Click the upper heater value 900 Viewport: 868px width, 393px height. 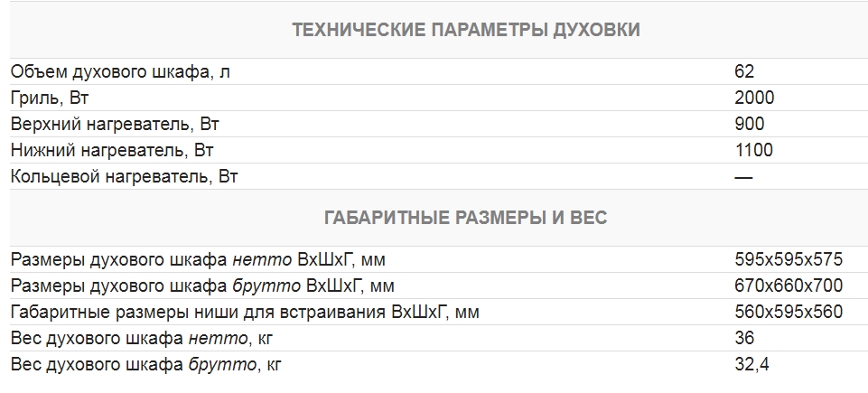click(x=750, y=124)
